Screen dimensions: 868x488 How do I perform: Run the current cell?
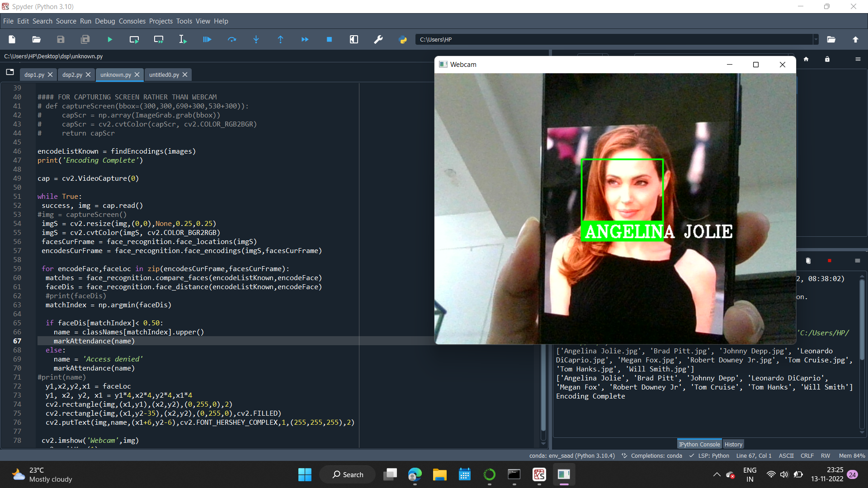pos(134,40)
